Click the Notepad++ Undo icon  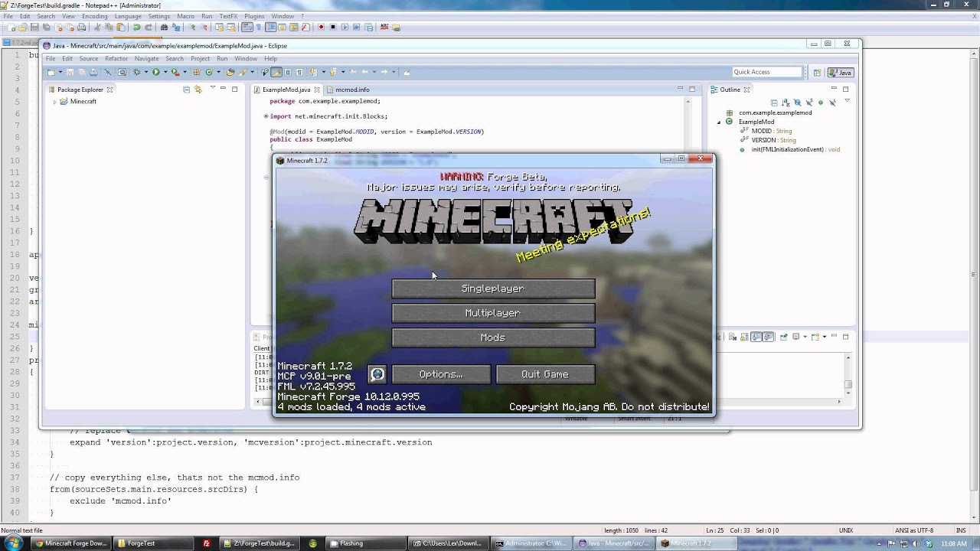tap(136, 27)
